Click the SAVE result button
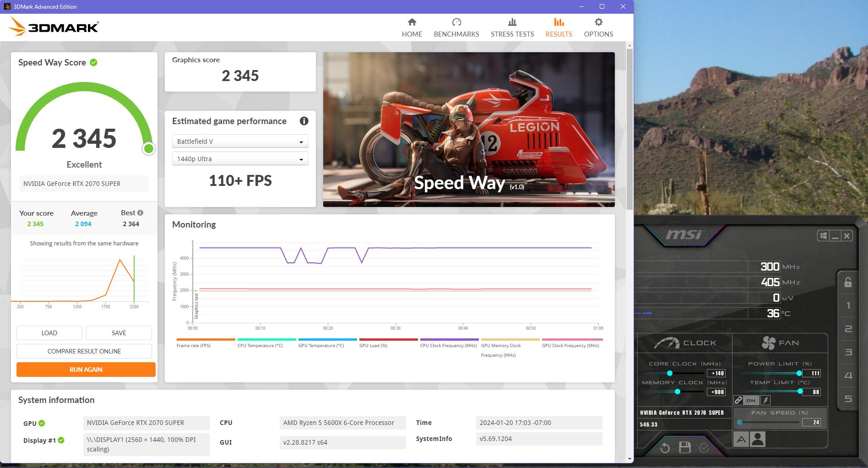The image size is (868, 468). pos(119,333)
